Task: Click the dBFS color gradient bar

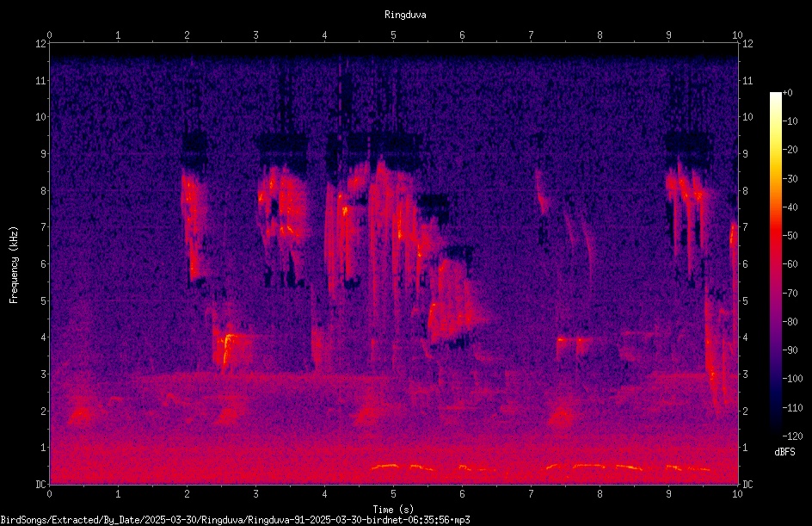Action: (x=775, y=264)
